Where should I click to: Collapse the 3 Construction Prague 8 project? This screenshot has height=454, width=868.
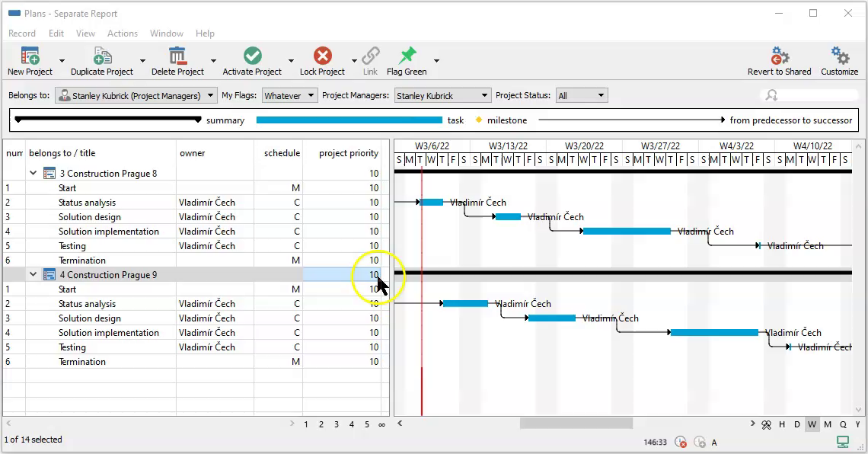[34, 174]
